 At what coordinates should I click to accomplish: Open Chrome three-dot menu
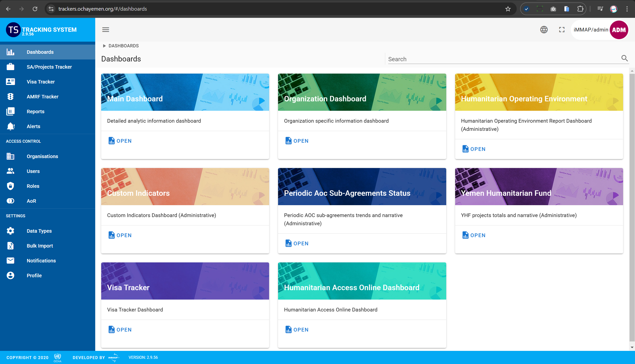pyautogui.click(x=627, y=9)
